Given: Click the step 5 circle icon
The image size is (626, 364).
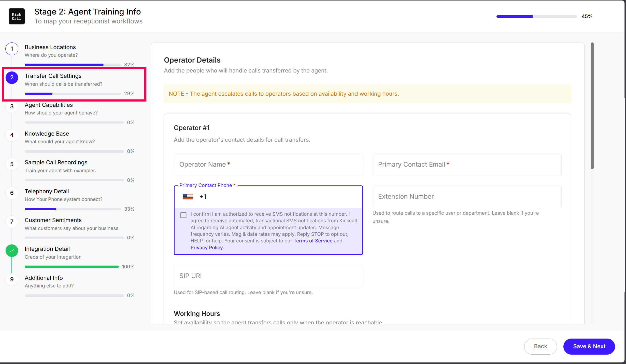Looking at the screenshot, I should [x=12, y=164].
